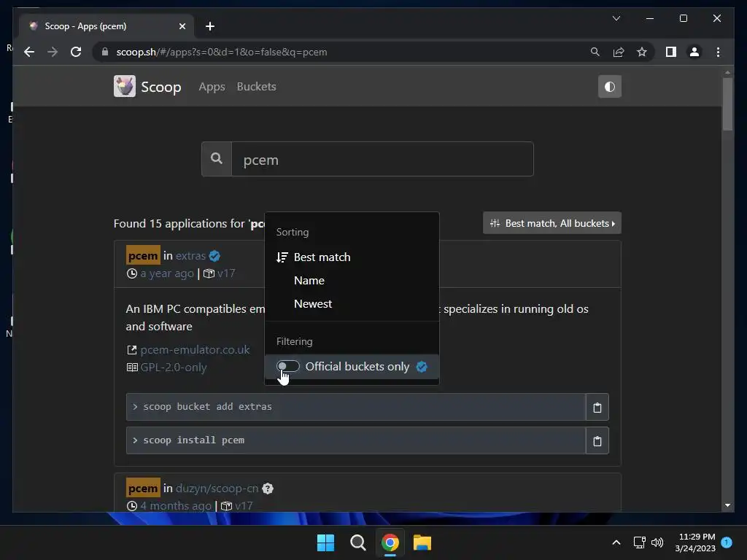The image size is (747, 560).
Task: Click the page vertical scrollbar thumb
Action: point(727,104)
